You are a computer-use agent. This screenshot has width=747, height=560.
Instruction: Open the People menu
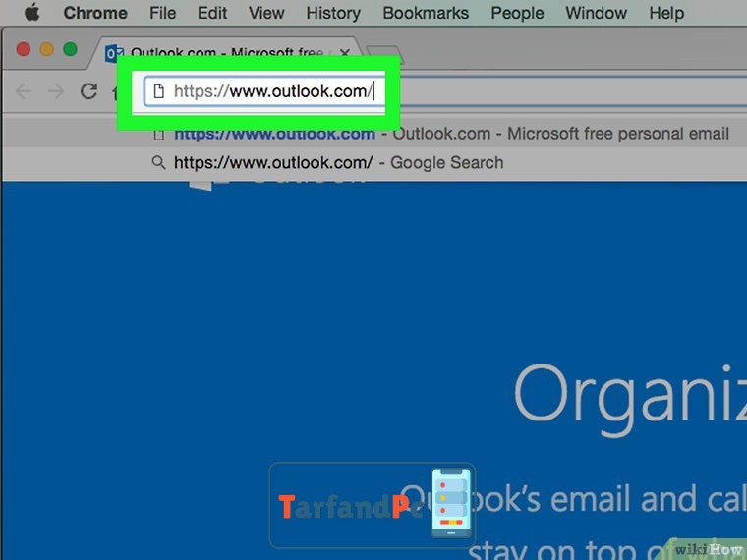click(x=517, y=13)
